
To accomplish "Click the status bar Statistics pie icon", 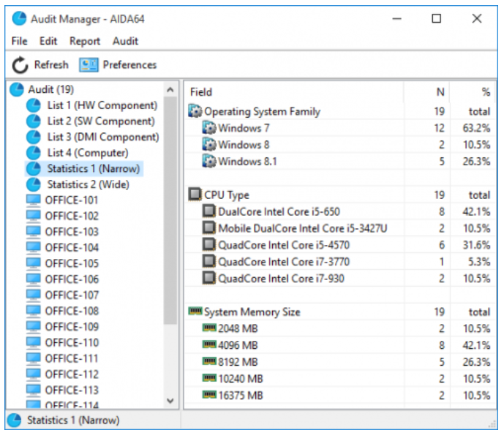I will pos(14,421).
